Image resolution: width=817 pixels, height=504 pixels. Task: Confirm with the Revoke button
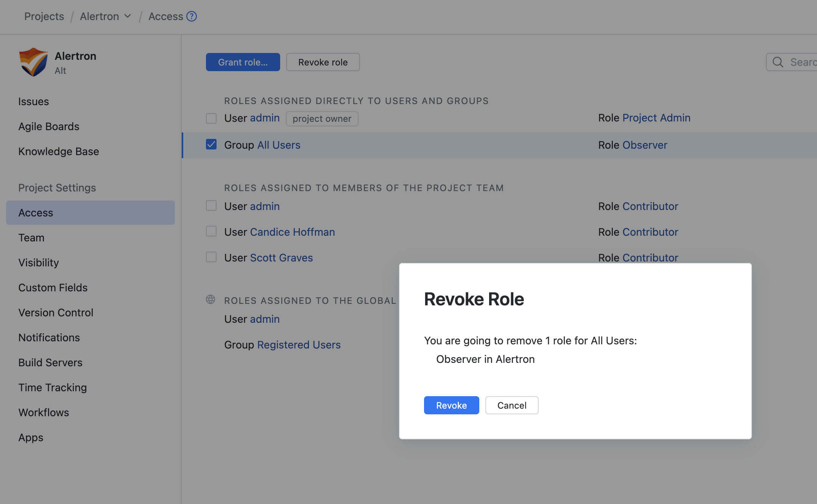[451, 405]
